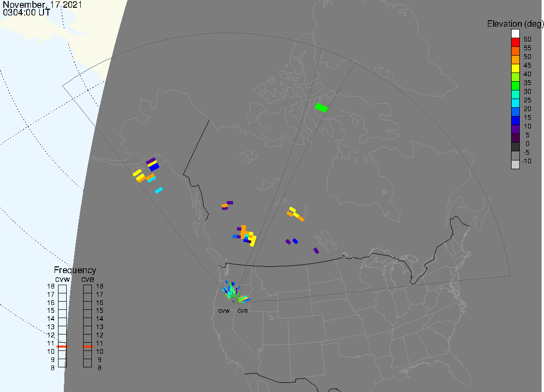This screenshot has width=544, height=392.
Task: Click the November 17, 2021 date text
Action: [x=42, y=5]
